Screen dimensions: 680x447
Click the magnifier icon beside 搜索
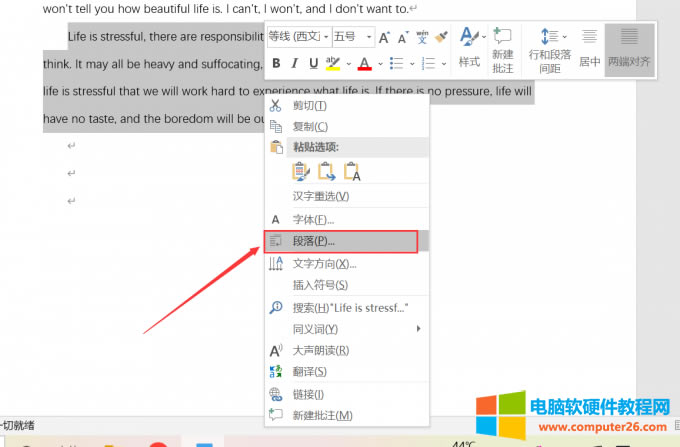pyautogui.click(x=276, y=308)
